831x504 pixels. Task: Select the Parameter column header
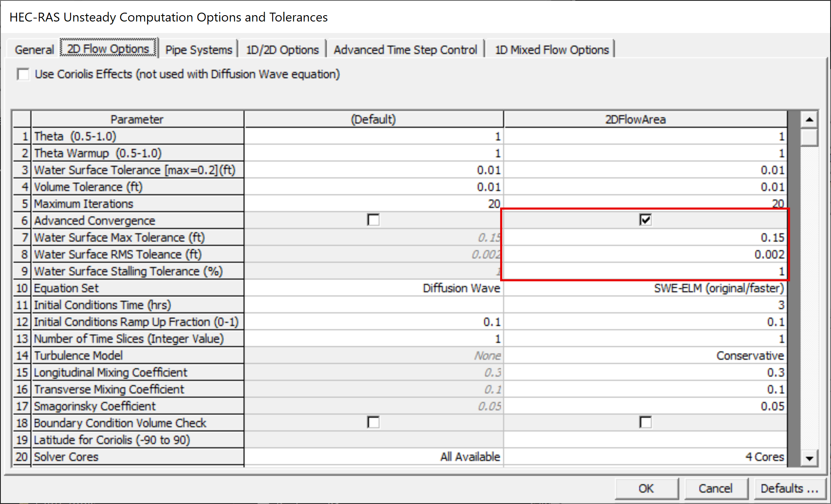click(137, 119)
